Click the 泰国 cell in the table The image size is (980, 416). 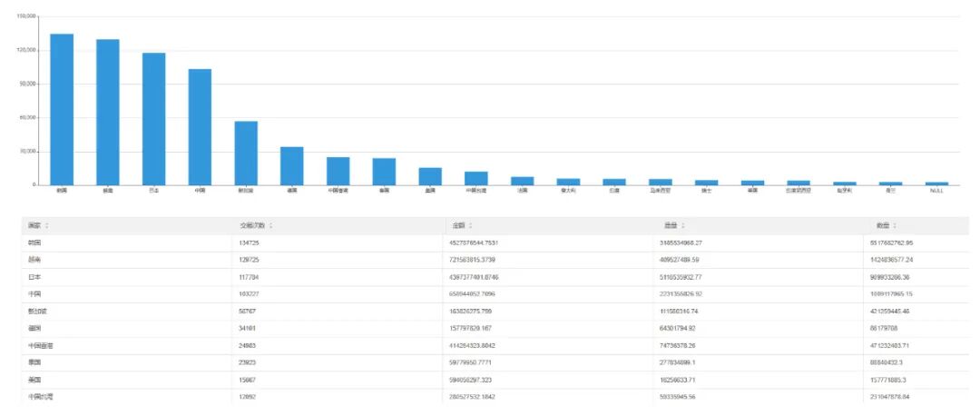35,362
